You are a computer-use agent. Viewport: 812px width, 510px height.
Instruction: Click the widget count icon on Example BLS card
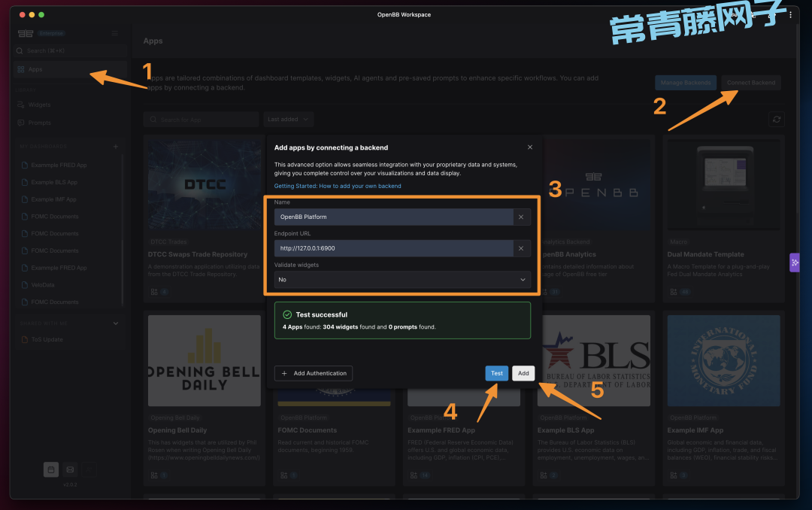[544, 475]
